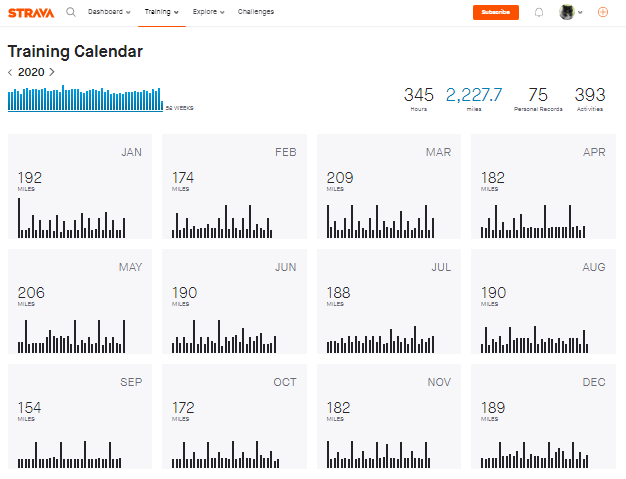Expand the Explore dropdown
Viewport: 626px width, 479px height.
(208, 12)
